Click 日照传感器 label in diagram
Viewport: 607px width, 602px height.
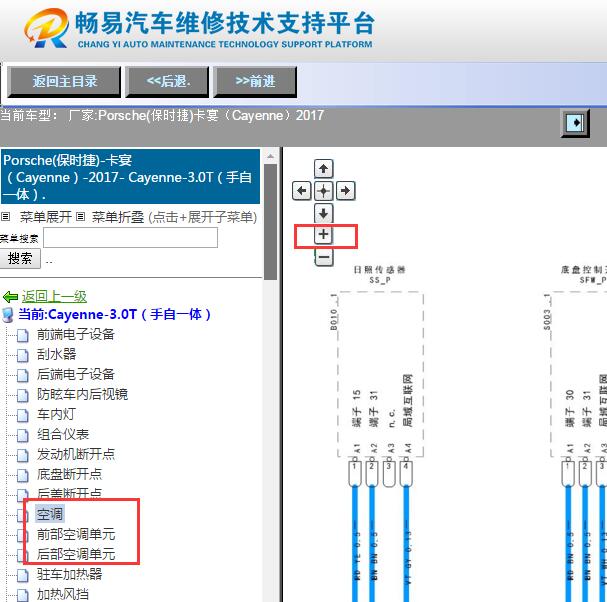tap(379, 269)
